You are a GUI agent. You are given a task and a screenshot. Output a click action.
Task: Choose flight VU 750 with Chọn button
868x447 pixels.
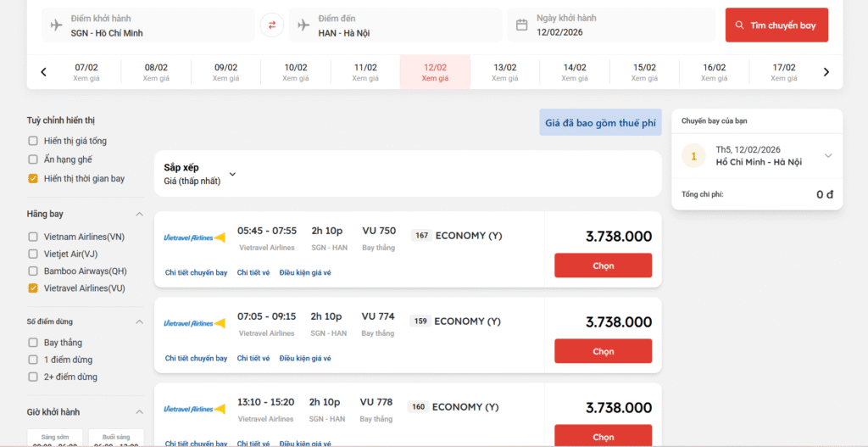coord(603,265)
